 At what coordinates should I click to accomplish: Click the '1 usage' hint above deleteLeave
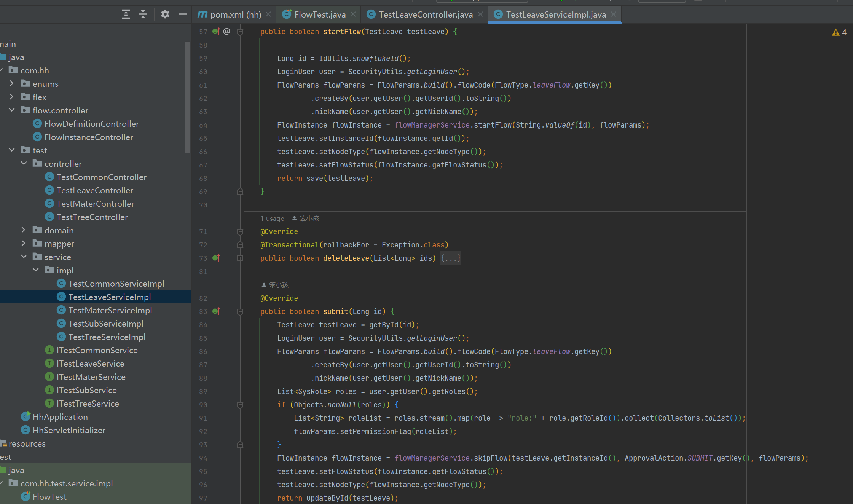pyautogui.click(x=272, y=219)
